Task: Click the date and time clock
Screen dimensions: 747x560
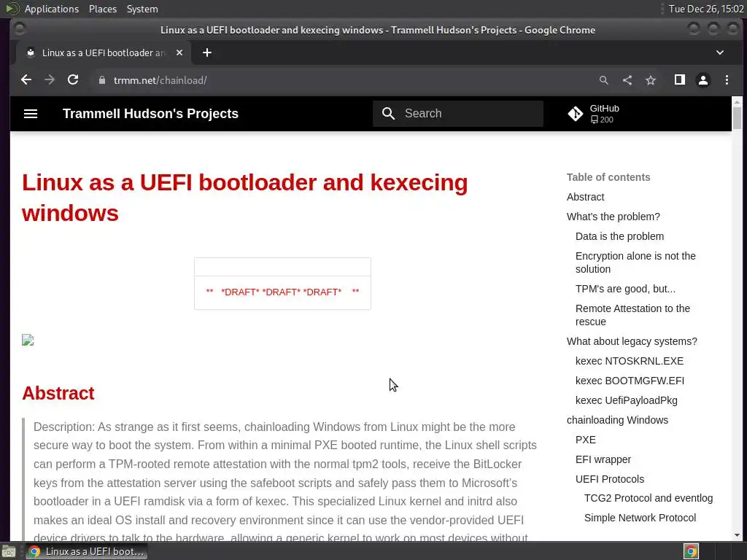Action: (x=706, y=9)
